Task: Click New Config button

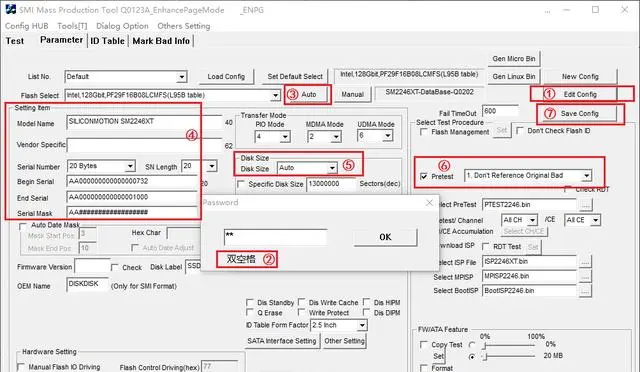Action: pos(580,76)
